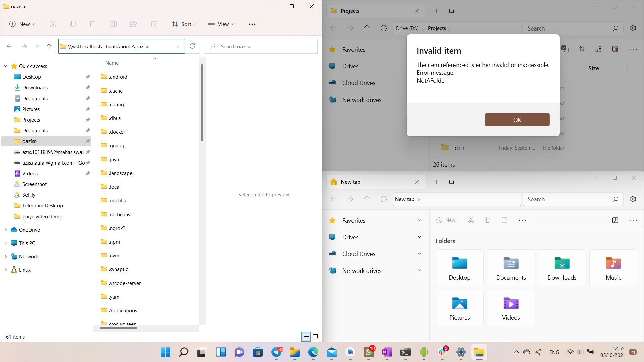
Task: Click the Delete icon in Explorer toolbar
Action: [154, 24]
